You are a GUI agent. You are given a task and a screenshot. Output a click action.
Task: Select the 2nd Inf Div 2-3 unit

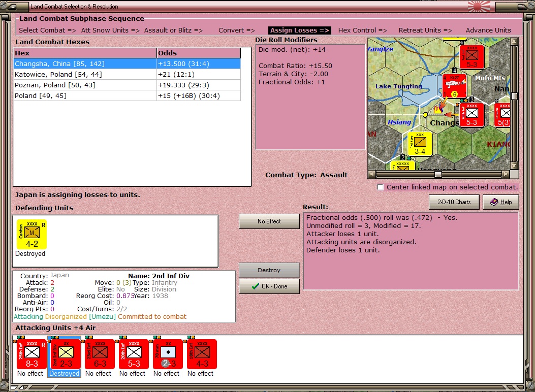coord(66,354)
